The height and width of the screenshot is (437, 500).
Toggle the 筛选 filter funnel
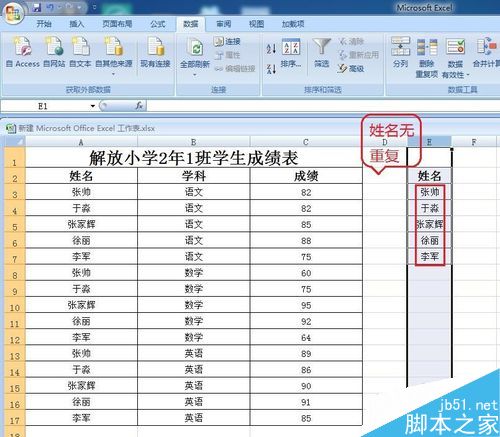point(321,52)
